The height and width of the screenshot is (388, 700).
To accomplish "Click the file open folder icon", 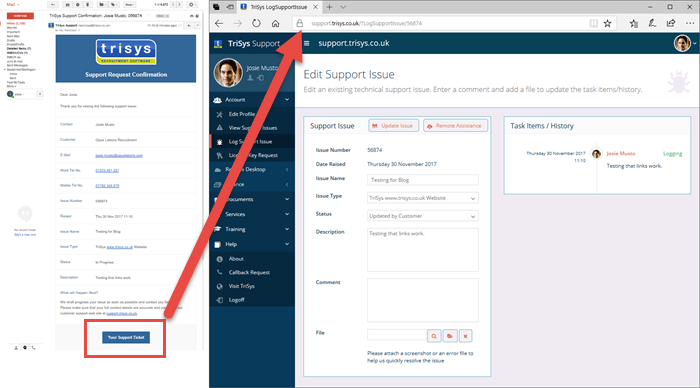I will tap(450, 336).
